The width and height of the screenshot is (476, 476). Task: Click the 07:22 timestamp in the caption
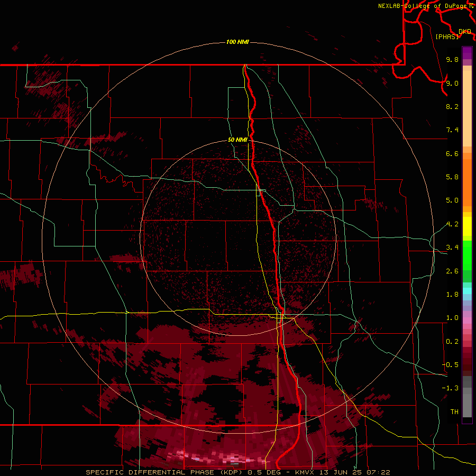click(x=378, y=472)
